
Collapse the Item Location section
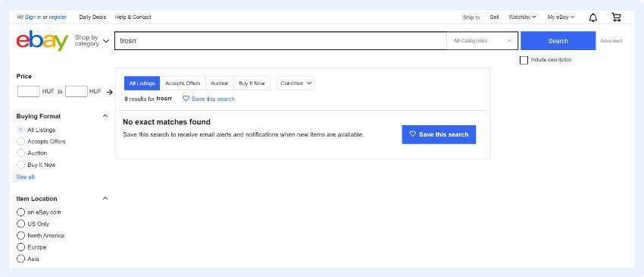pyautogui.click(x=105, y=198)
